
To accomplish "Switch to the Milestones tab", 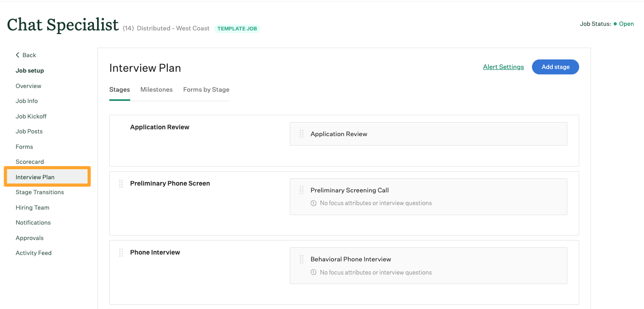I will pyautogui.click(x=156, y=89).
